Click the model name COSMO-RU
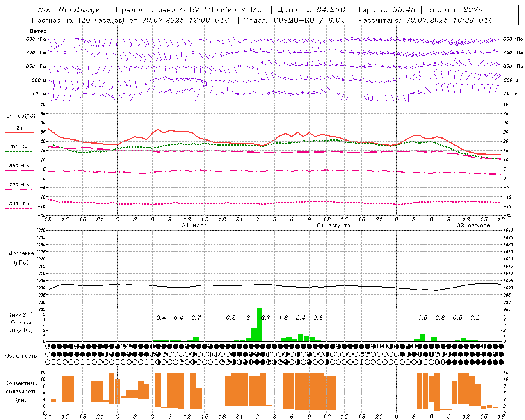525x420 pixels. (x=294, y=20)
